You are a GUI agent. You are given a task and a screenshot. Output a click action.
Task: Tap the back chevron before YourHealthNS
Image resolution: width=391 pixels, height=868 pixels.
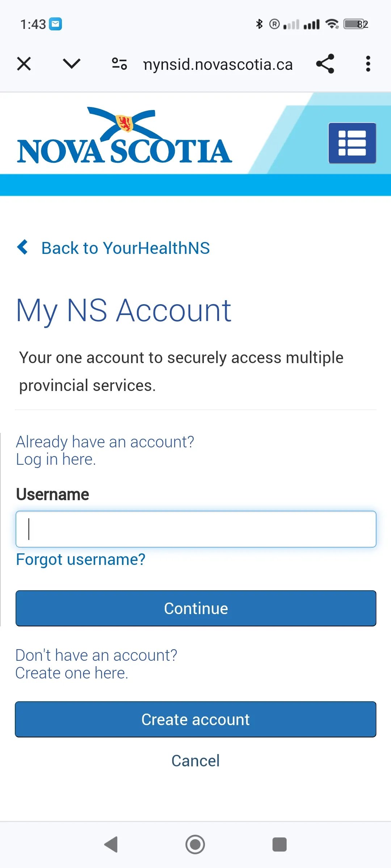(x=23, y=247)
